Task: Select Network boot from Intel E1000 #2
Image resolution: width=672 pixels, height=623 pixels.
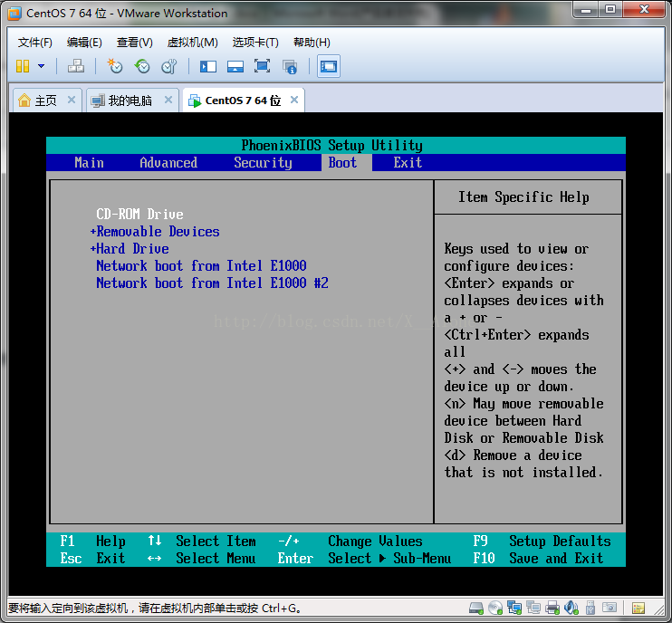Action: (x=212, y=283)
